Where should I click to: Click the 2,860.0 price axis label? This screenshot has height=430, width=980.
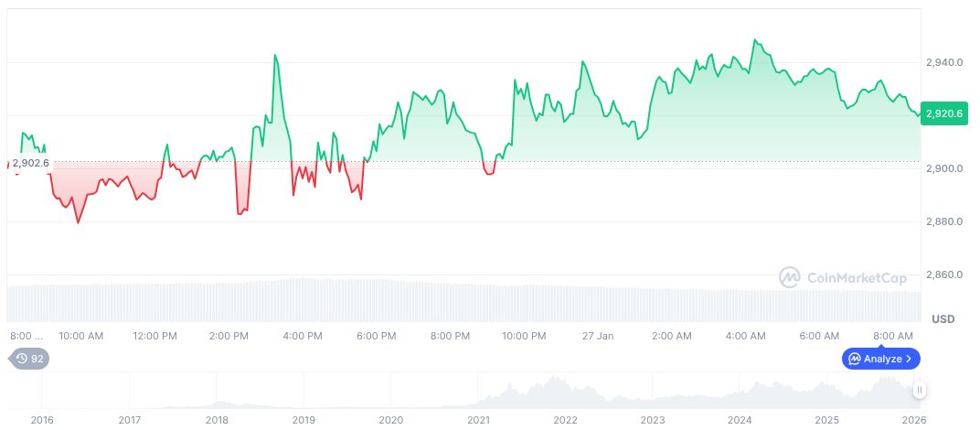943,274
